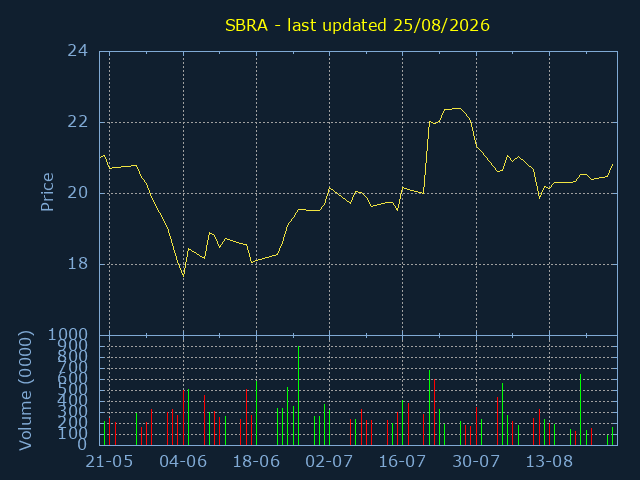The width and height of the screenshot is (640, 480).
Task: Click the 18-06 date axis label
Action: tap(256, 462)
